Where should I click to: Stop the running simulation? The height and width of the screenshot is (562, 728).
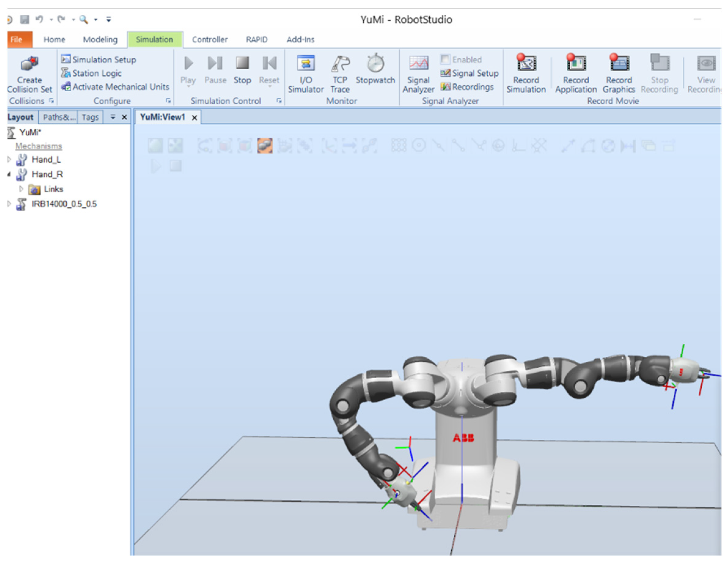pos(242,63)
